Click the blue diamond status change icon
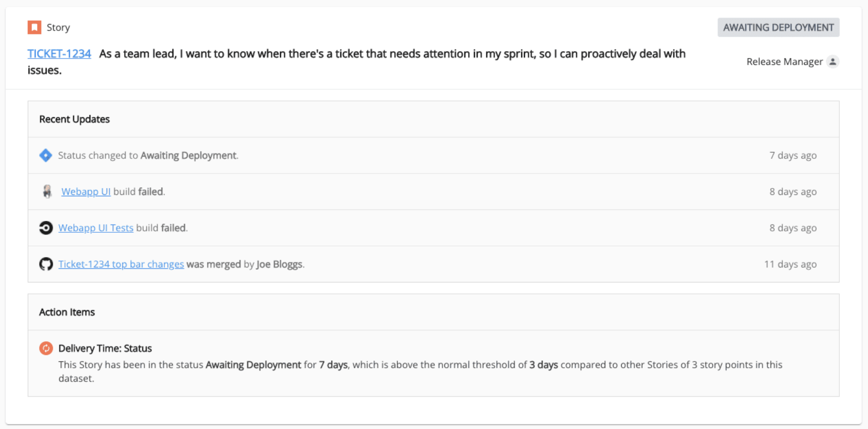 click(x=46, y=155)
